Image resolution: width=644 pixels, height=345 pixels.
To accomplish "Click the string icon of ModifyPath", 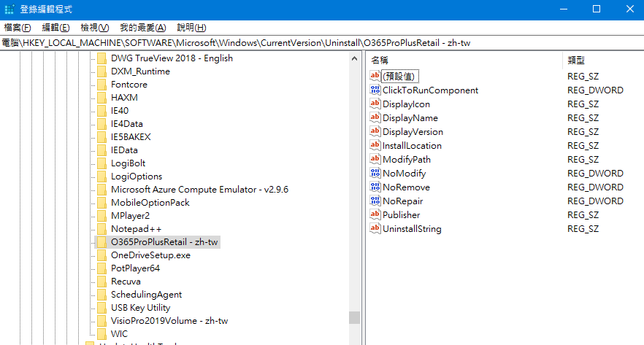I will tap(375, 159).
